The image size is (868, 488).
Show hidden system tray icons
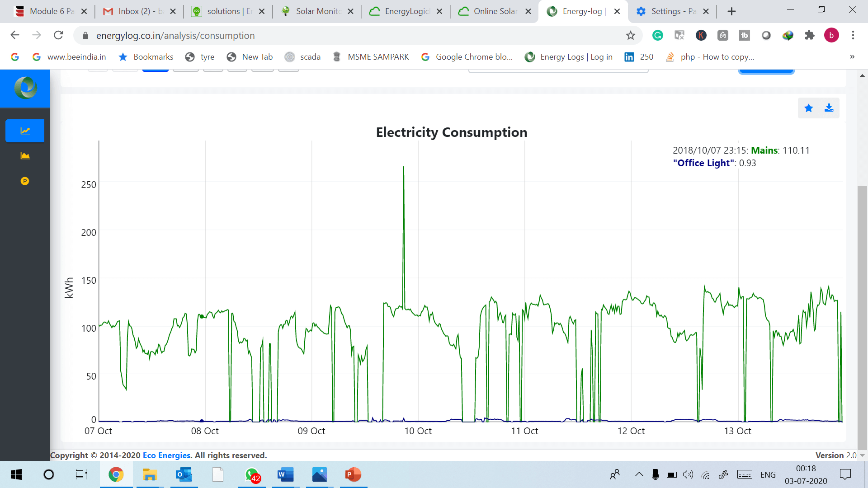pos(639,474)
